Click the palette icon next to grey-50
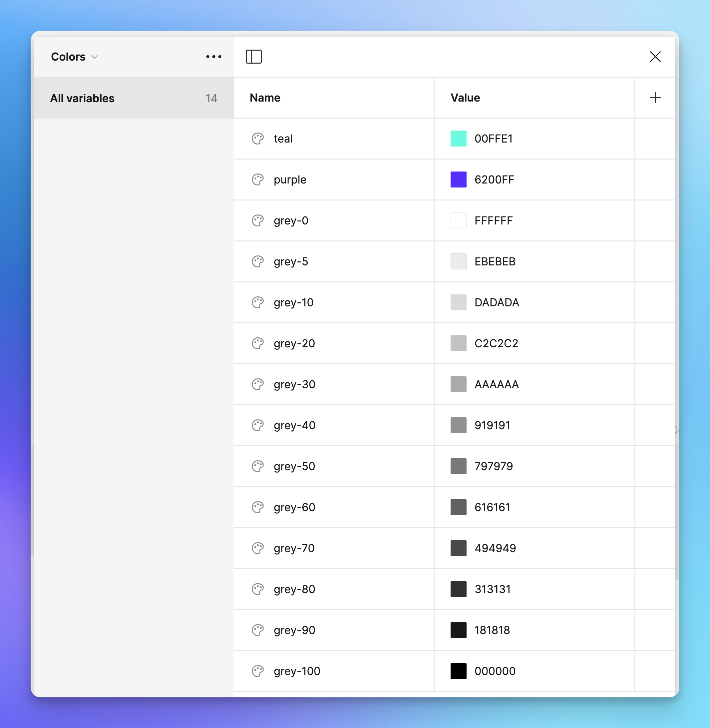Image resolution: width=710 pixels, height=728 pixels. pyautogui.click(x=259, y=467)
